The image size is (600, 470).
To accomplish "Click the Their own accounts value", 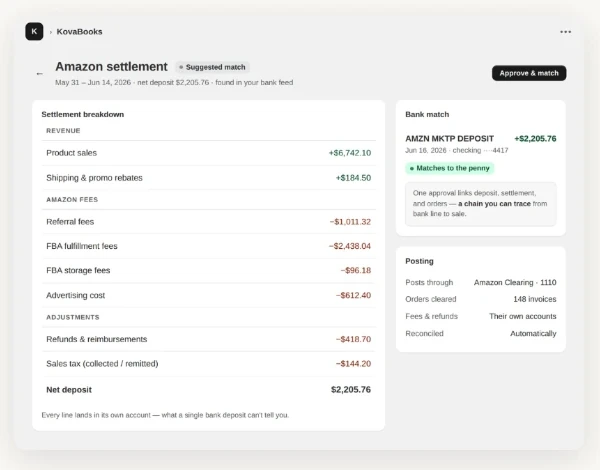I will pyautogui.click(x=522, y=317).
